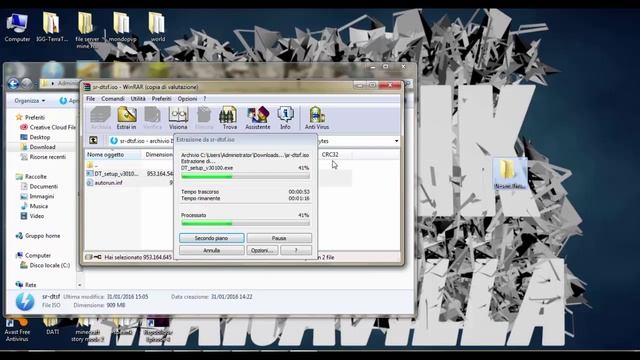The height and width of the screenshot is (360, 640).
Task: Click the Pausa button
Action: point(279,238)
